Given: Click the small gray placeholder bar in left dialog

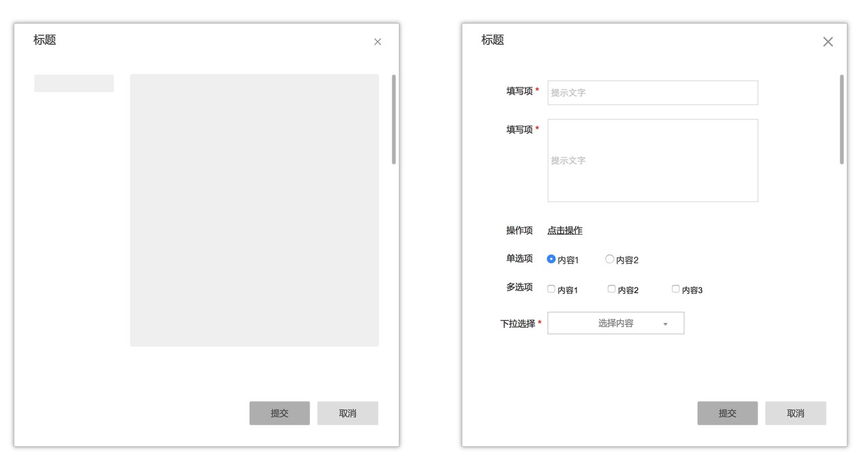Looking at the screenshot, I should 74,83.
